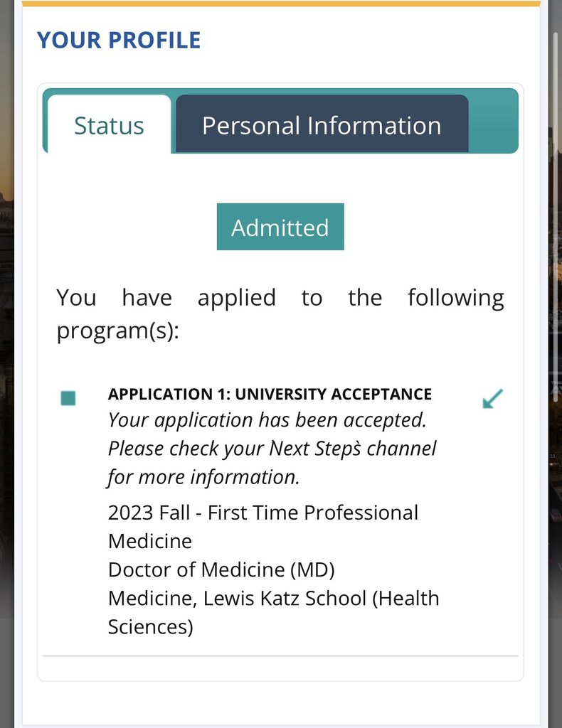Click the "for more information." italic line
The width and height of the screenshot is (562, 728).
point(203,477)
